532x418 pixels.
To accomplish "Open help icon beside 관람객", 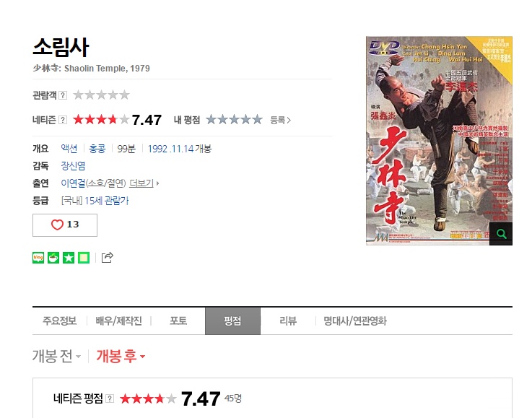I will pos(63,95).
